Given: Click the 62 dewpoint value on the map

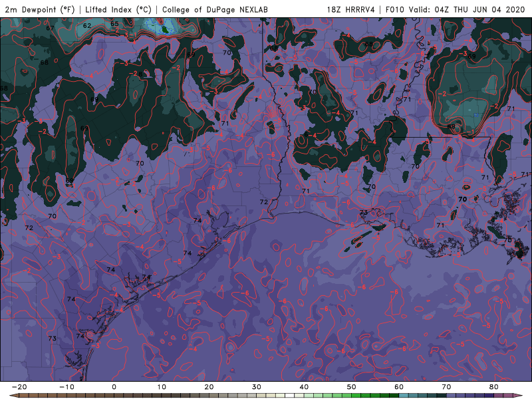Looking at the screenshot, I should pos(87,25).
